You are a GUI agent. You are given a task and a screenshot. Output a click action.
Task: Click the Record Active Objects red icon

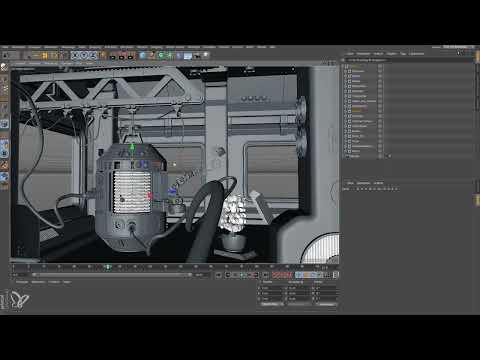tap(276, 275)
